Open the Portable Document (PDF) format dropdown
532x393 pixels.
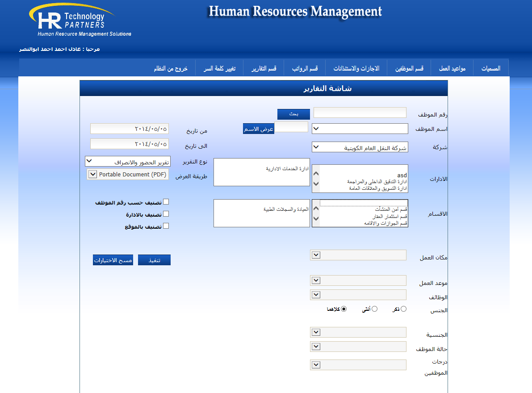click(x=128, y=175)
